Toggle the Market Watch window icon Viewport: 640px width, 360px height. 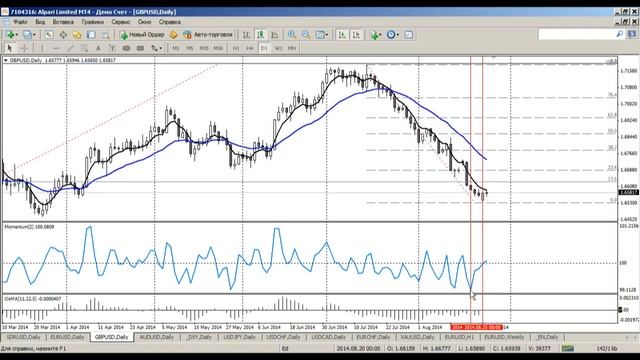pyautogui.click(x=49, y=35)
